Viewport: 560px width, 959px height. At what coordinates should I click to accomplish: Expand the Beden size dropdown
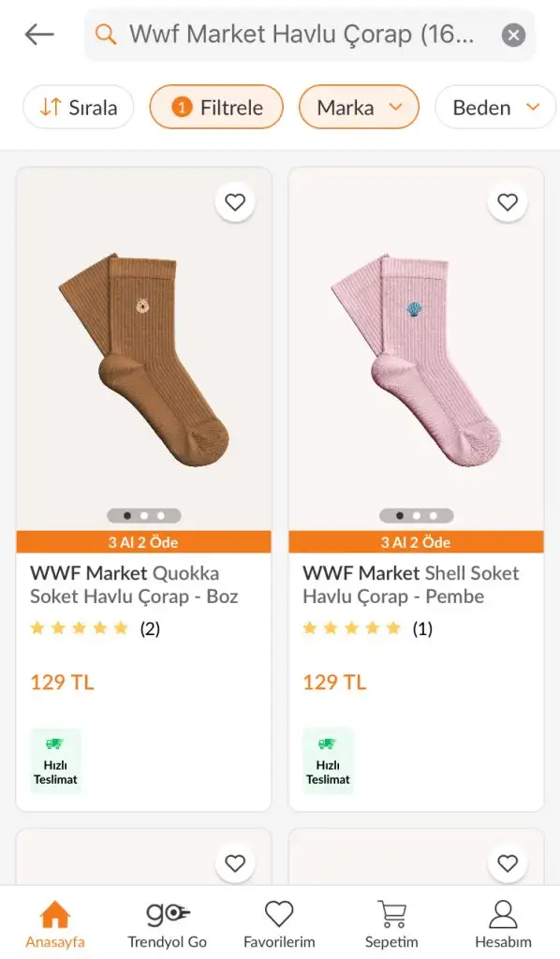(x=495, y=108)
